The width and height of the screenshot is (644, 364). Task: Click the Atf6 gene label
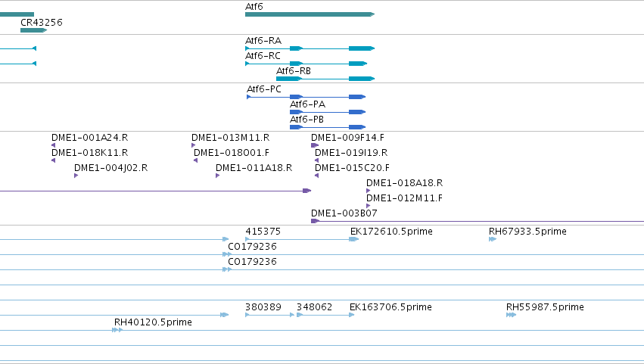pyautogui.click(x=254, y=7)
